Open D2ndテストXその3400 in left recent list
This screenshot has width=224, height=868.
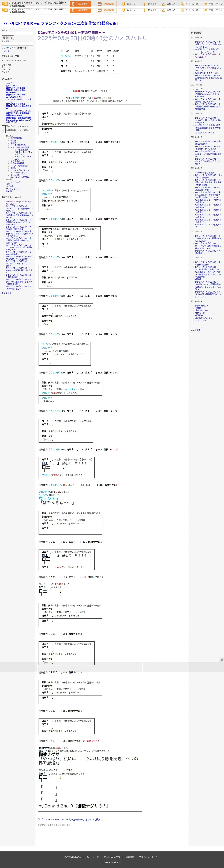(19, 209)
